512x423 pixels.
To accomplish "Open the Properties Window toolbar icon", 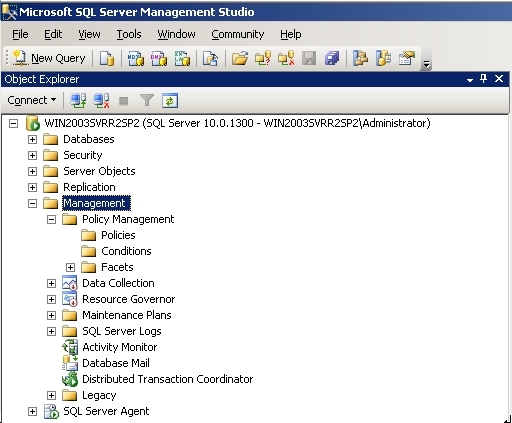I will click(407, 58).
